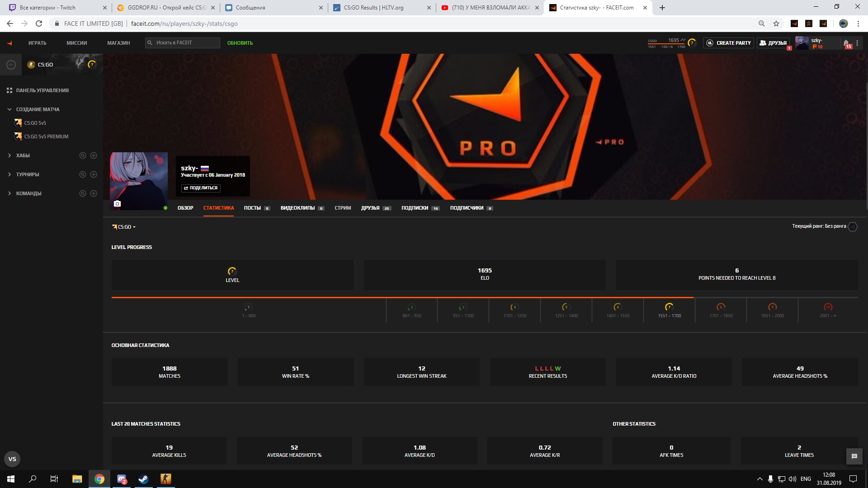Click the CREATE PARTY button
This screenshot has width=868, height=488.
tap(728, 43)
